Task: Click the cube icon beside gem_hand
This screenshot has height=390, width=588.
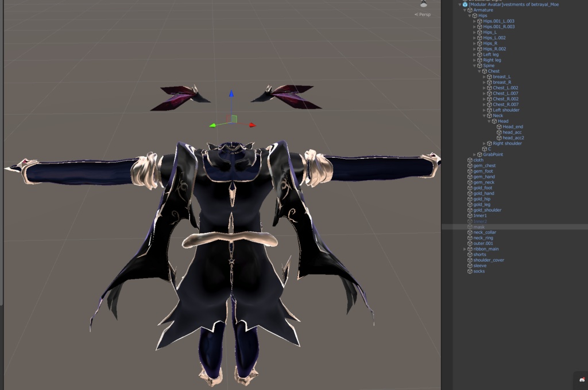Action: click(470, 177)
